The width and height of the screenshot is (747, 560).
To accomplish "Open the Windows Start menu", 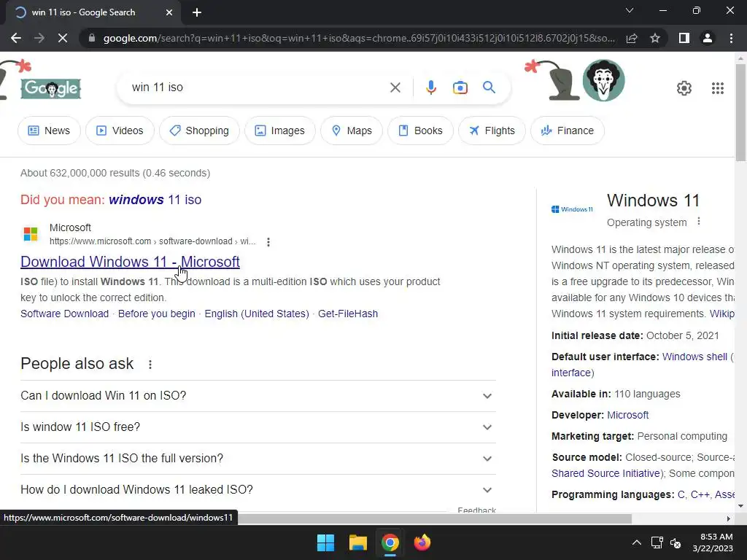I will point(326,542).
